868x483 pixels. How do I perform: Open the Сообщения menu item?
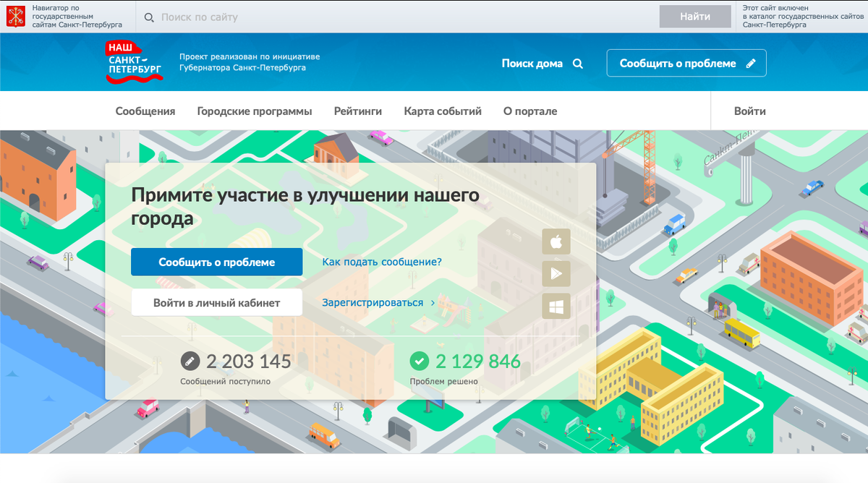[x=145, y=111]
